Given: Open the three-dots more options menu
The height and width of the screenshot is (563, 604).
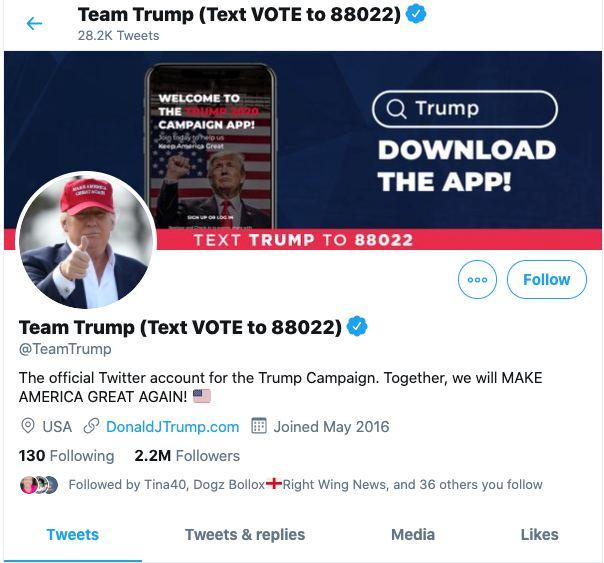Looking at the screenshot, I should pyautogui.click(x=477, y=279).
